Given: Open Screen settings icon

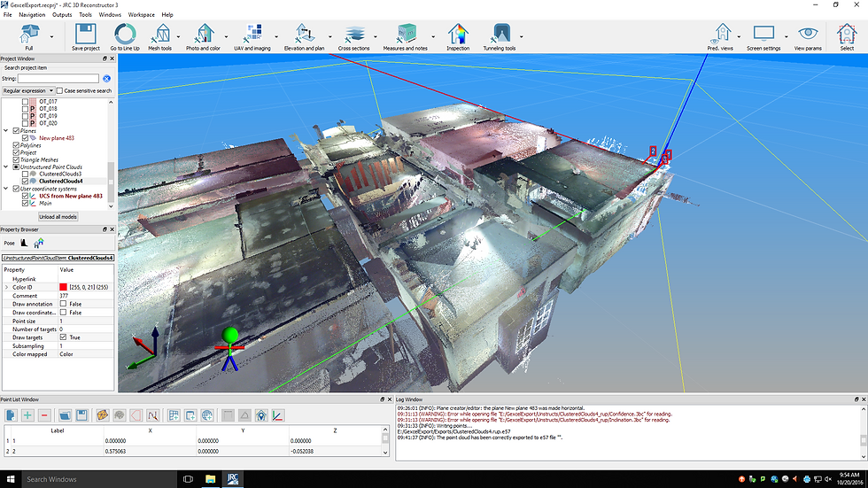Looking at the screenshot, I should [763, 34].
